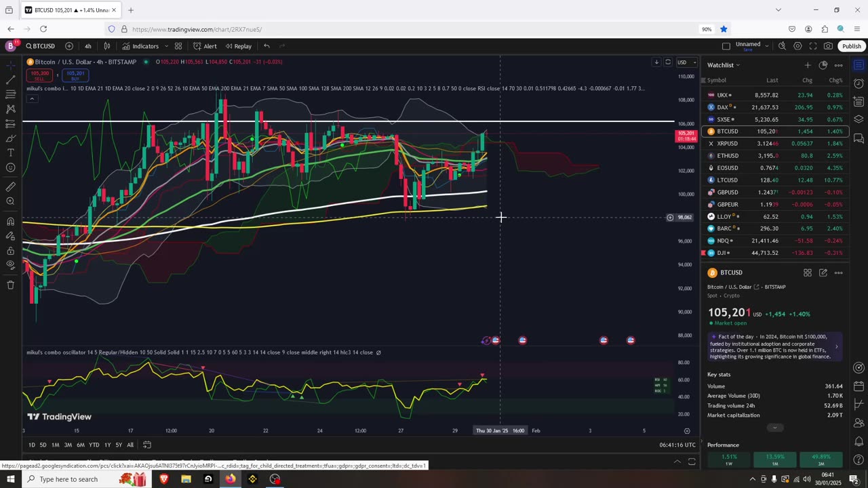Start bar Replay mode
This screenshot has width=868, height=488.
[239, 46]
